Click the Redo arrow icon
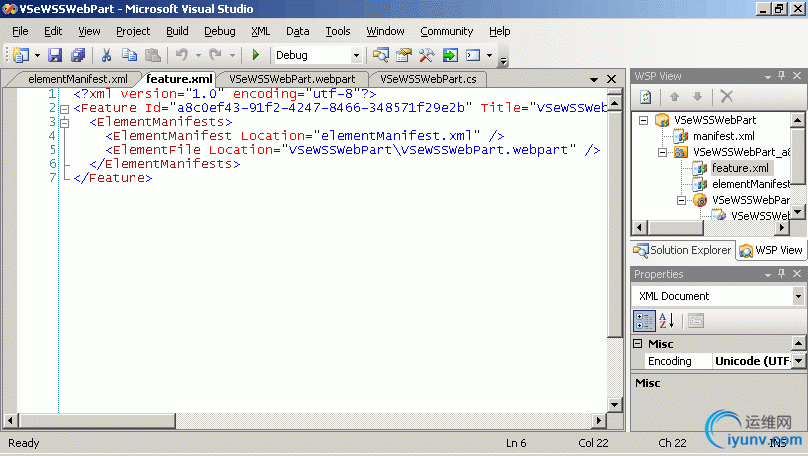 pyautogui.click(x=216, y=55)
